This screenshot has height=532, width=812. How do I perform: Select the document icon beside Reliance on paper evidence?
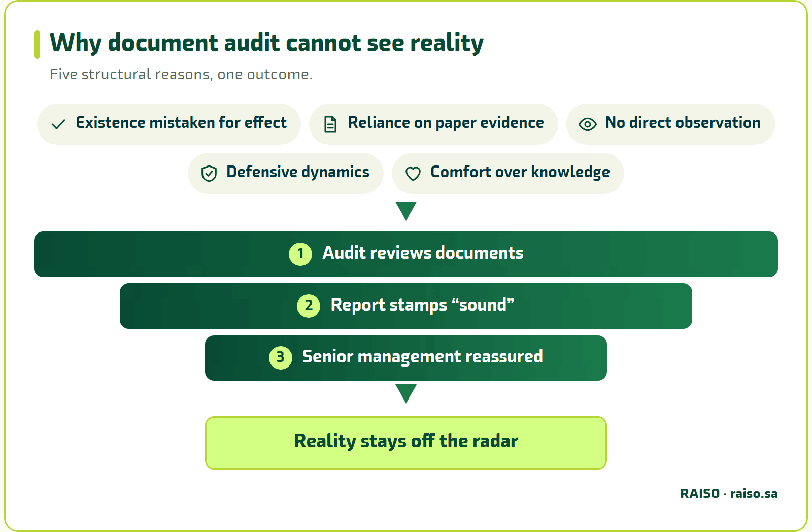[x=330, y=124]
